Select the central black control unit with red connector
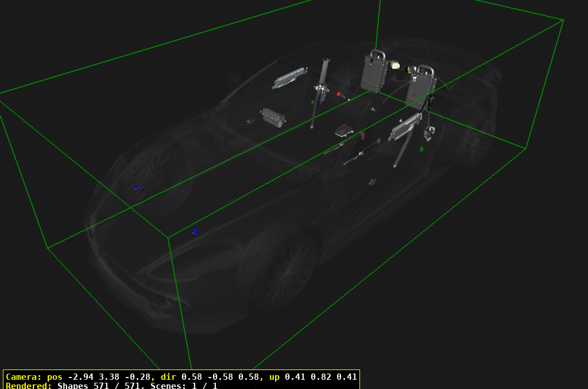Image resolution: width=588 pixels, height=389 pixels. pos(344,131)
